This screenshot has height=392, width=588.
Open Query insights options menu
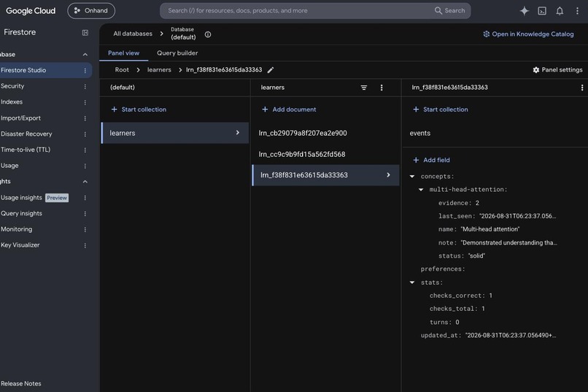[85, 213]
